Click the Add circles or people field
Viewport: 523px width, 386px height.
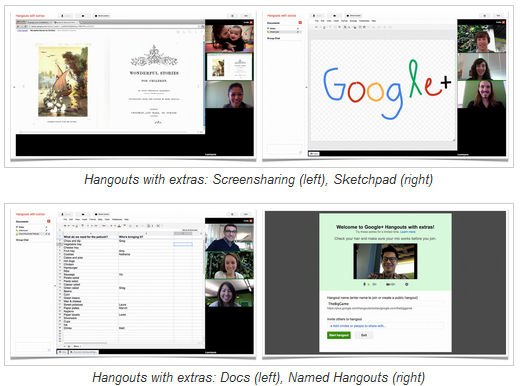385,326
